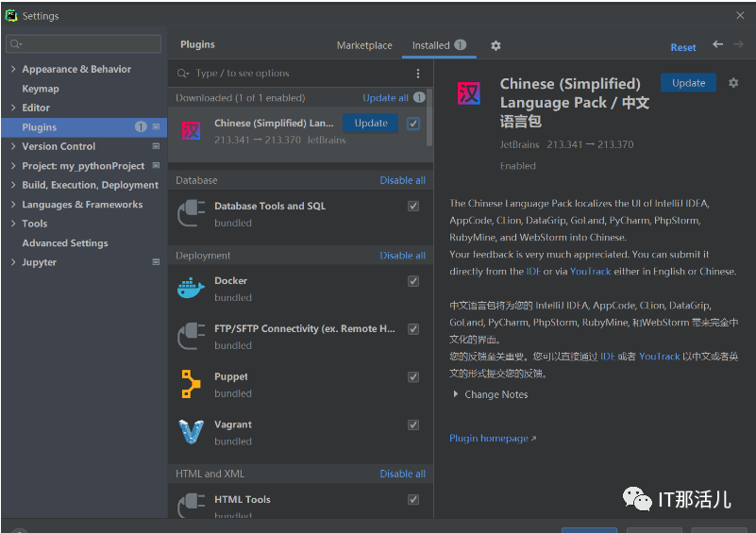Expand Appearance & Behavior settings

(x=13, y=69)
